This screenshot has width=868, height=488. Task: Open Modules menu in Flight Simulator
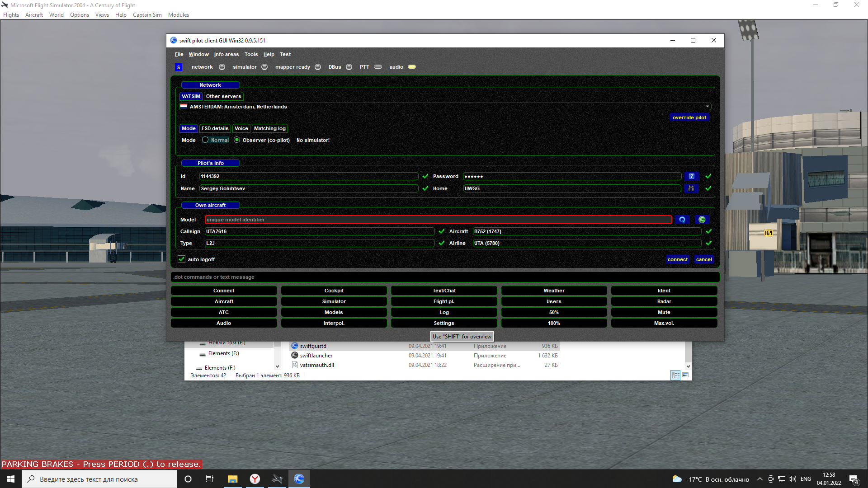179,15
